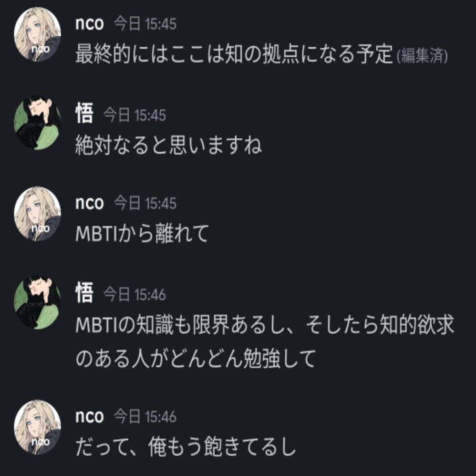This screenshot has height=476, width=476.
Task: Select message だって、俺もう飽きてるし
Action: pos(186,446)
